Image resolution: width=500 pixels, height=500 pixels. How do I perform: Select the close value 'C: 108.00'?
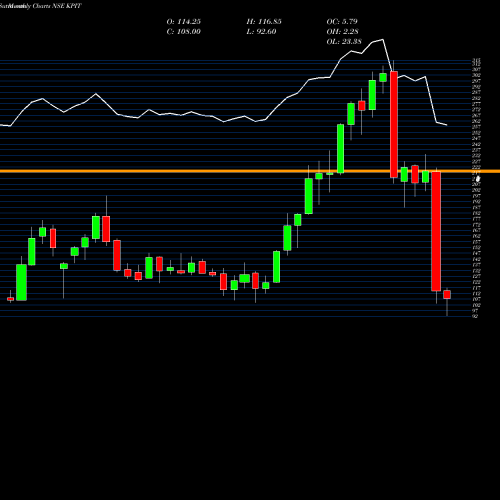click(184, 32)
